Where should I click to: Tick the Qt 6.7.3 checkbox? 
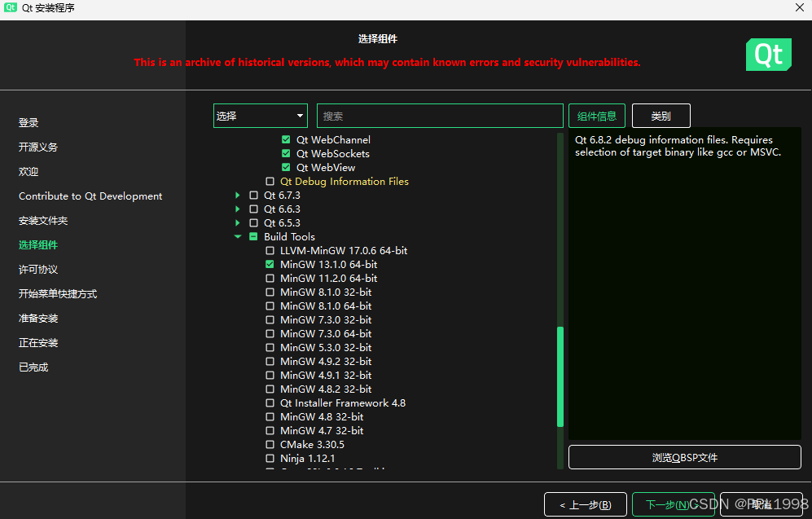(x=254, y=196)
